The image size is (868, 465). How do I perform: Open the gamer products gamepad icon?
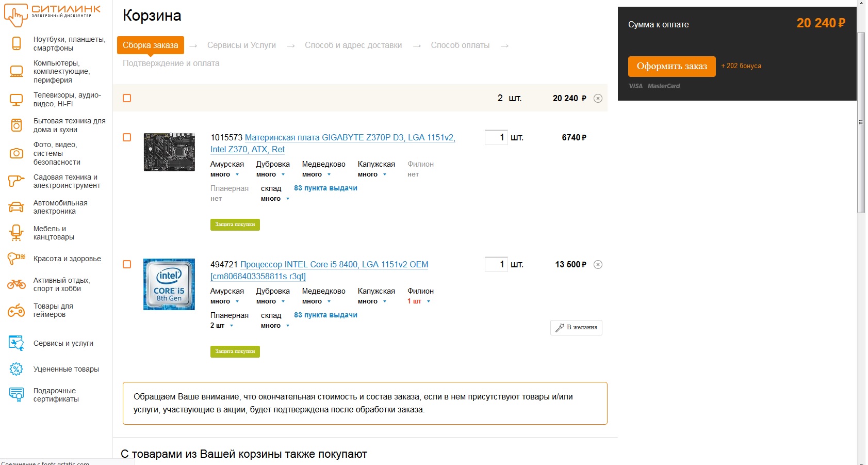click(x=17, y=311)
